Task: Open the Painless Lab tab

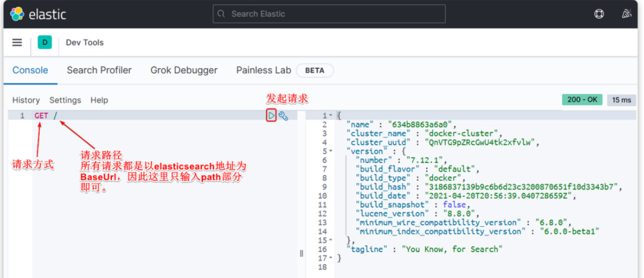Action: pos(263,70)
